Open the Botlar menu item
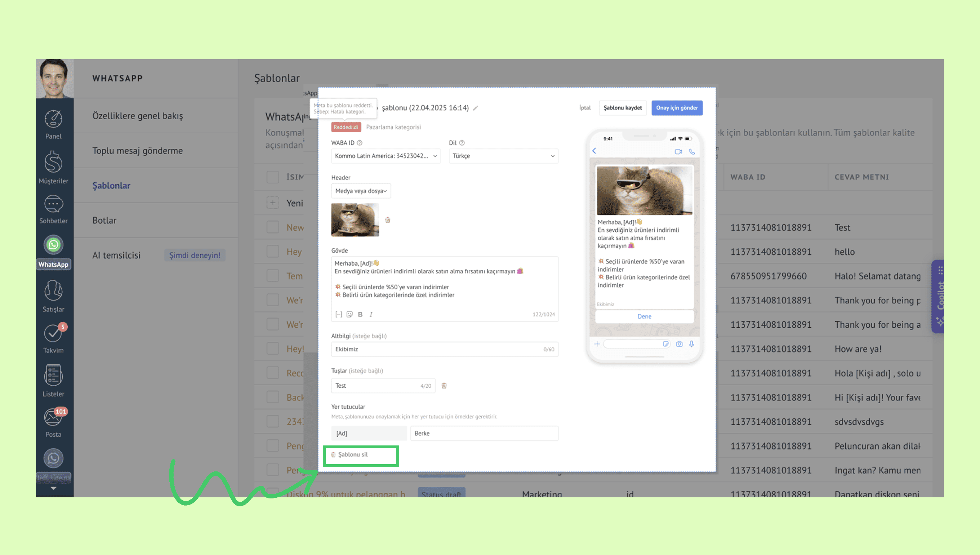This screenshot has height=555, width=980. point(104,220)
